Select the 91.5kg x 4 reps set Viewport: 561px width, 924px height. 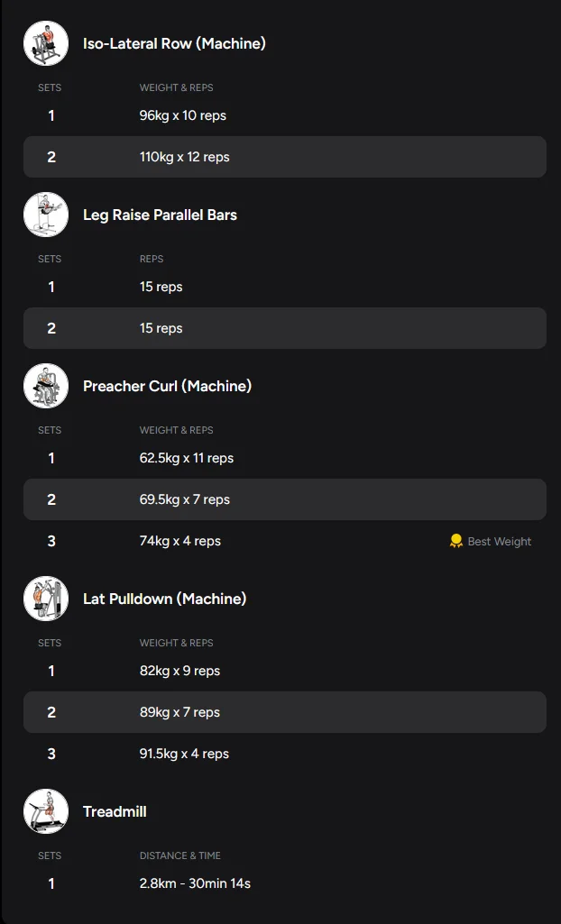[184, 754]
